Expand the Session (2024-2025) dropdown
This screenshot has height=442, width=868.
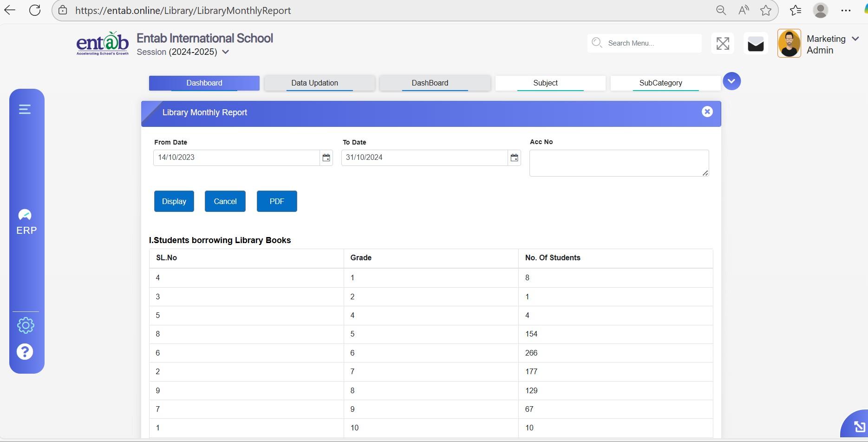226,52
